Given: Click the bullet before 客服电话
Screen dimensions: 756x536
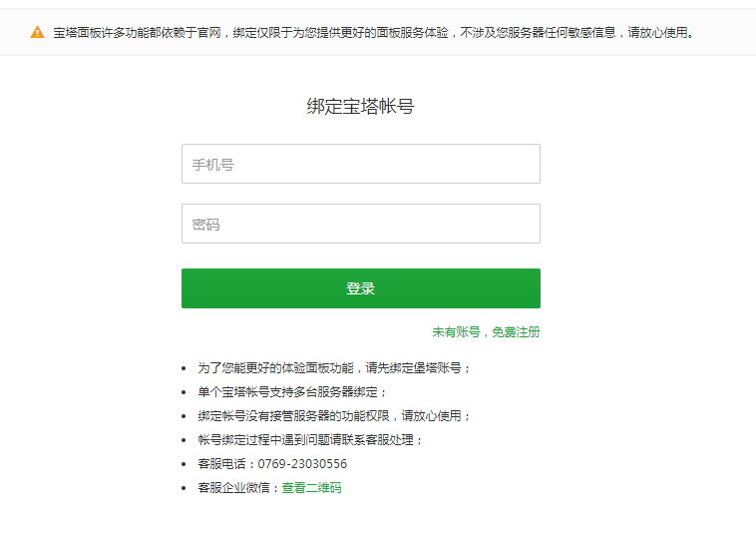Looking at the screenshot, I should (184, 464).
